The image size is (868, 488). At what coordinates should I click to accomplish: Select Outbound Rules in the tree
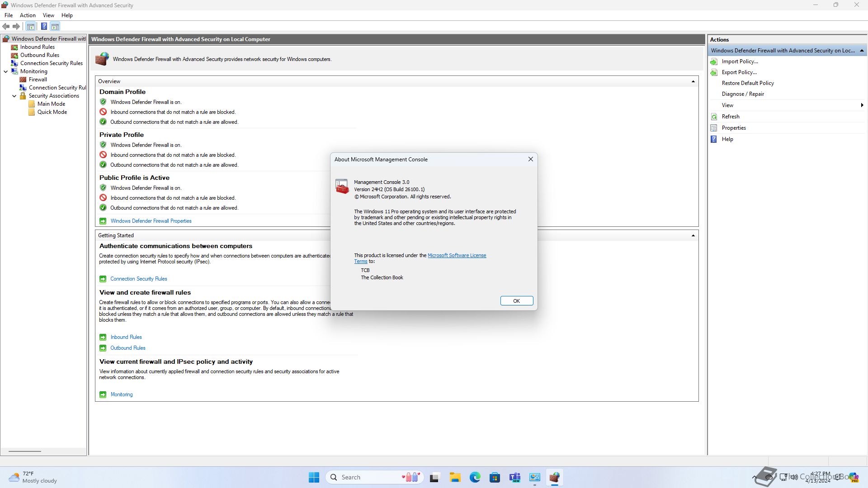pyautogui.click(x=39, y=55)
